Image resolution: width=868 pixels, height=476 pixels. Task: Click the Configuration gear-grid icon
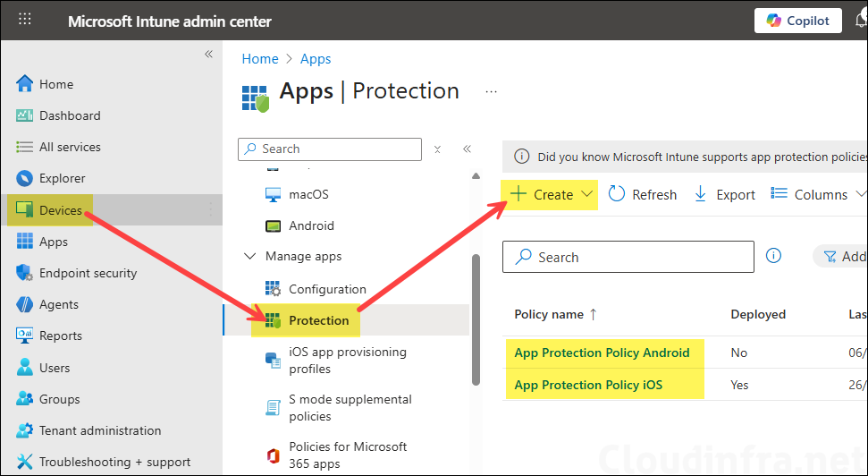coord(273,289)
